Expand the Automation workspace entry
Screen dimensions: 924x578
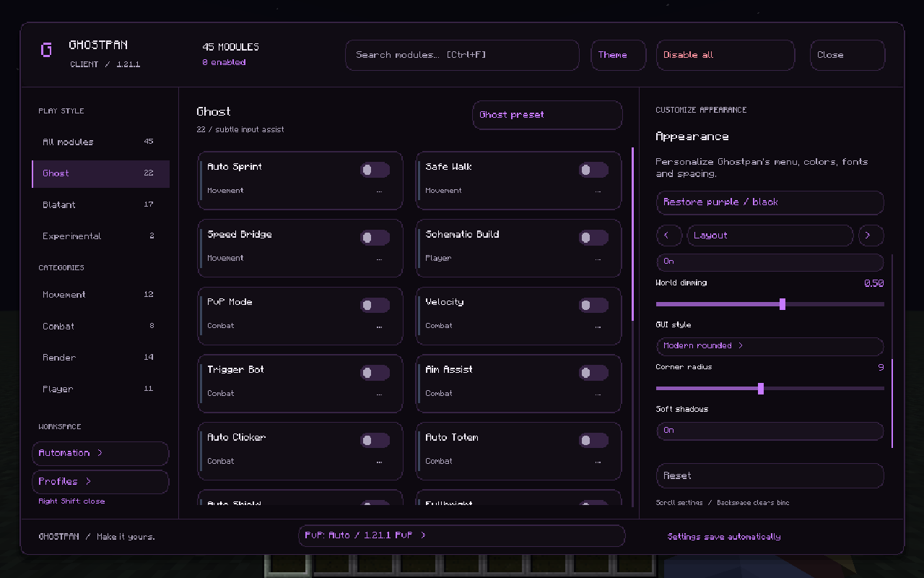(x=100, y=453)
